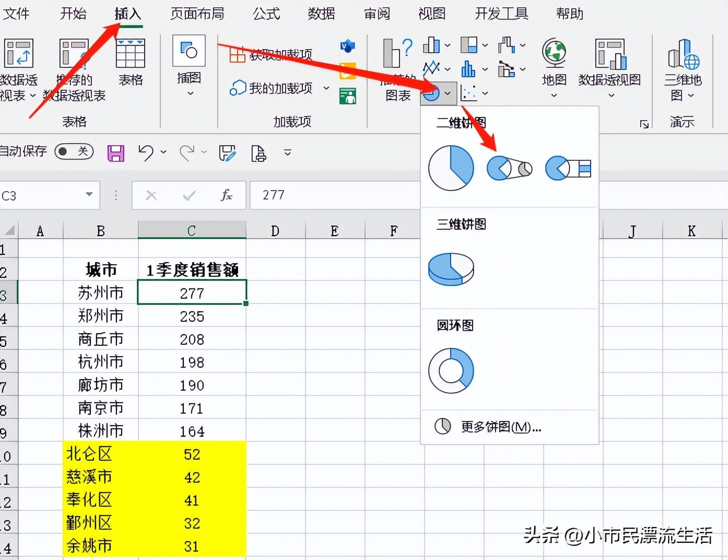728x560 pixels.
Task: Select the Bar of Pie chart
Action: coord(568,168)
